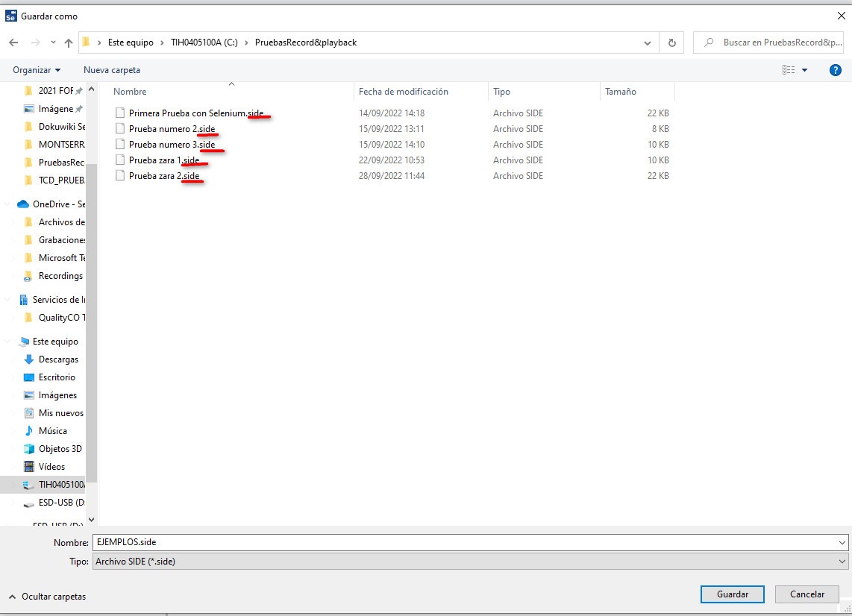The image size is (852, 616).
Task: Click the Back navigation arrow
Action: tap(13, 43)
